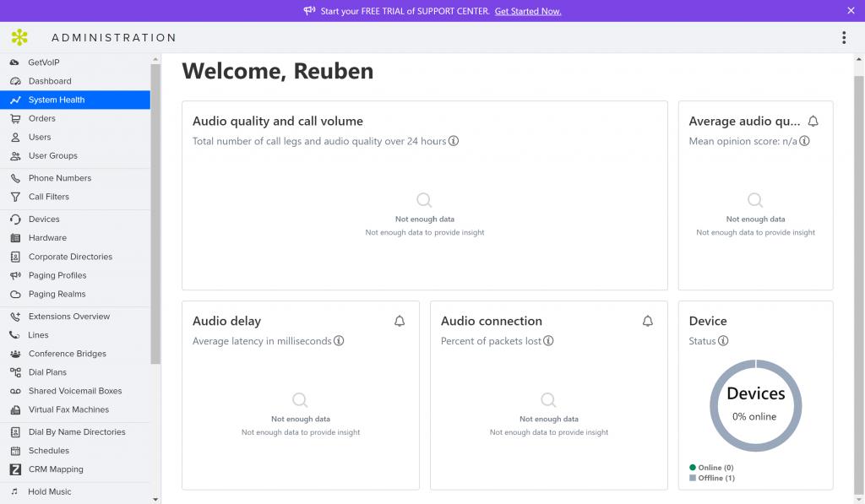Click the Devices donut status chart
Viewport: 865px width, 504px height.
755,406
